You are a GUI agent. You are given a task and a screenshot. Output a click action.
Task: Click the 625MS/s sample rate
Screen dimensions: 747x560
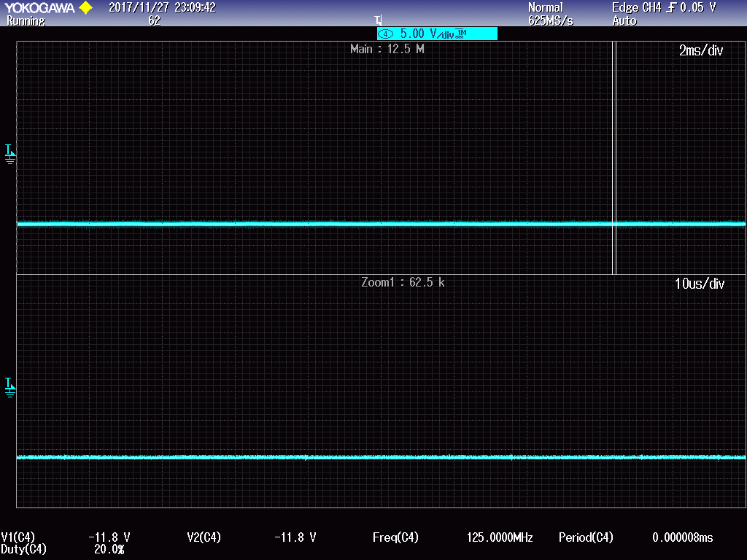pyautogui.click(x=551, y=20)
